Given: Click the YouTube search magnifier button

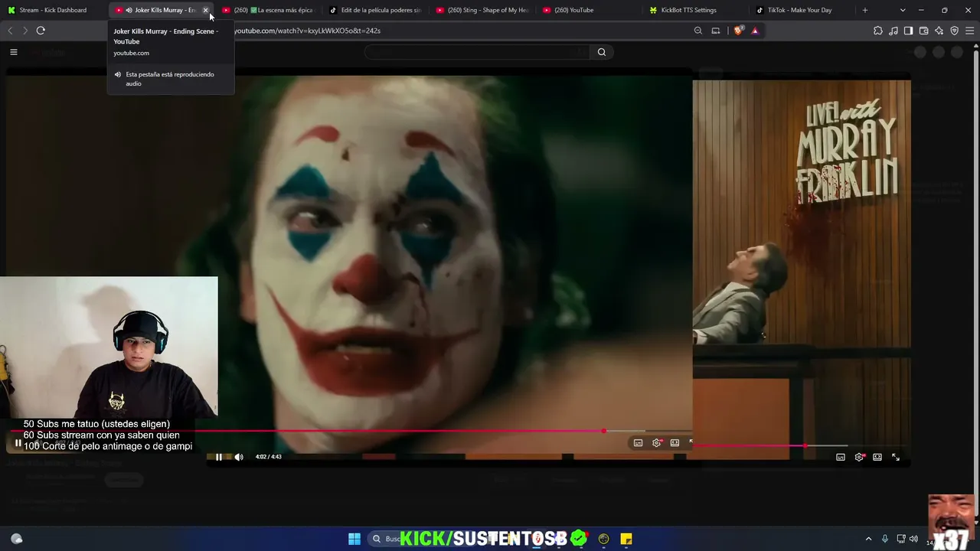Looking at the screenshot, I should click(x=602, y=52).
